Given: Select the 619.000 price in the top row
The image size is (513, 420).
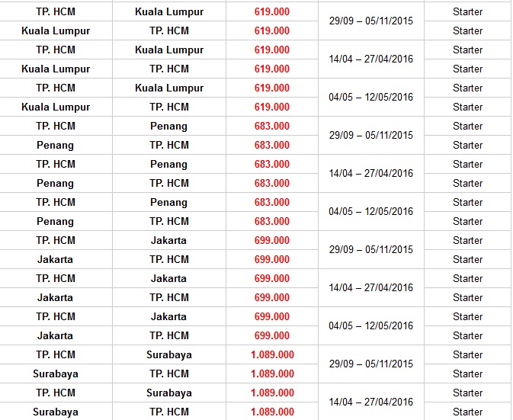Looking at the screenshot, I should (272, 11).
